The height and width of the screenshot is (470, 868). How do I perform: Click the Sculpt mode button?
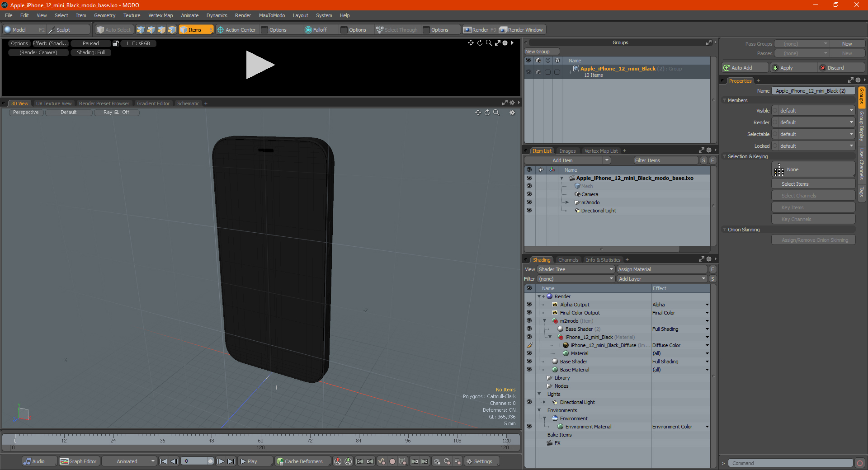[69, 30]
